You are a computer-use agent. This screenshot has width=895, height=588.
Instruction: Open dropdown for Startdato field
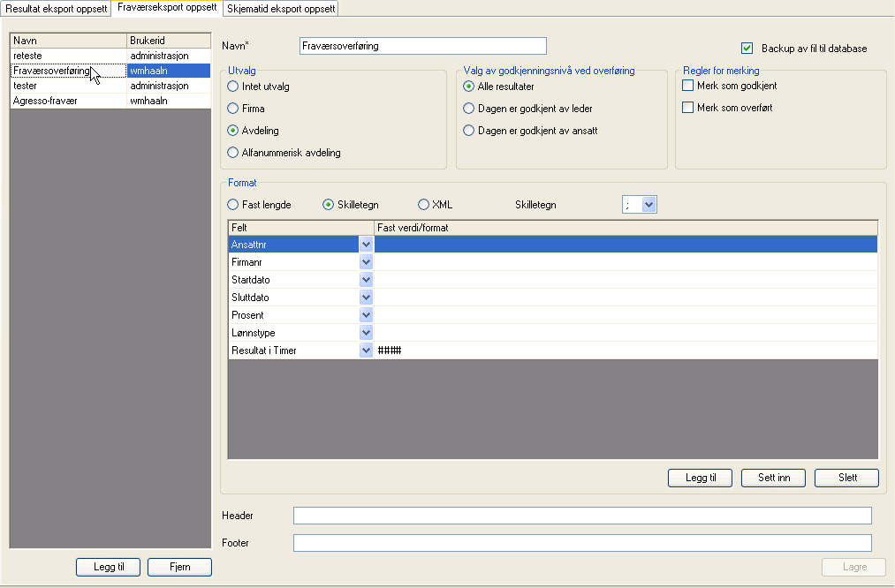pos(366,280)
